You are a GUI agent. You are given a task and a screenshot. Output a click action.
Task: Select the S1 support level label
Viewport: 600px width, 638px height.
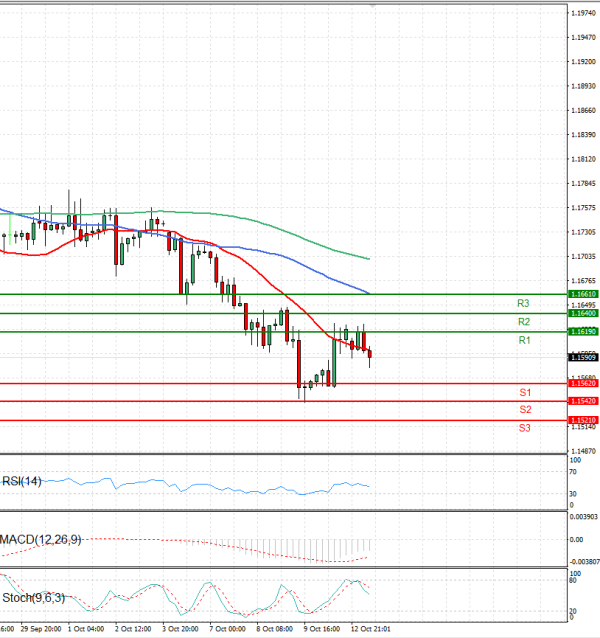524,392
